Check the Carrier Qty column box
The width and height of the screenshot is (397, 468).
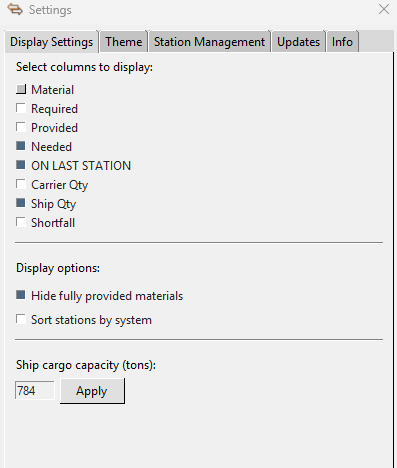point(21,184)
